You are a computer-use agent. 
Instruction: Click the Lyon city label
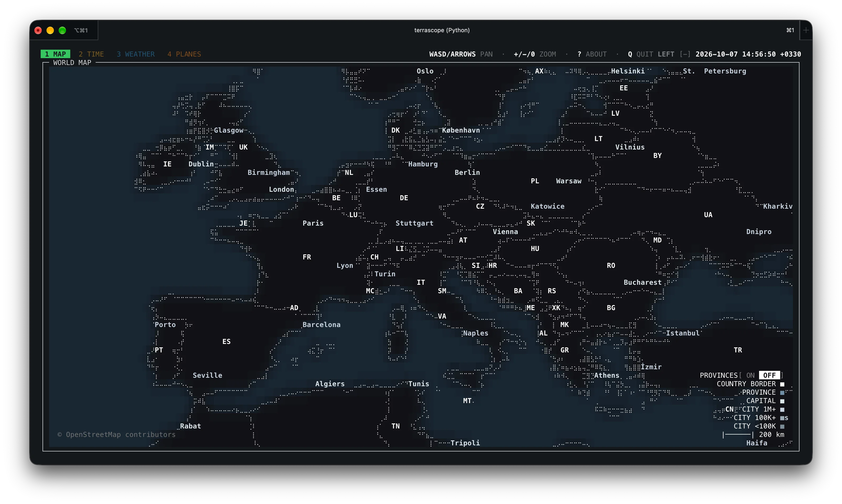click(345, 265)
